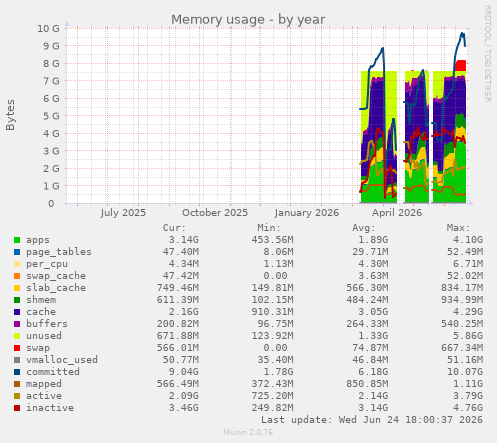Click the 'July 2025' x-axis label
The width and height of the screenshot is (497, 443).
tap(123, 213)
